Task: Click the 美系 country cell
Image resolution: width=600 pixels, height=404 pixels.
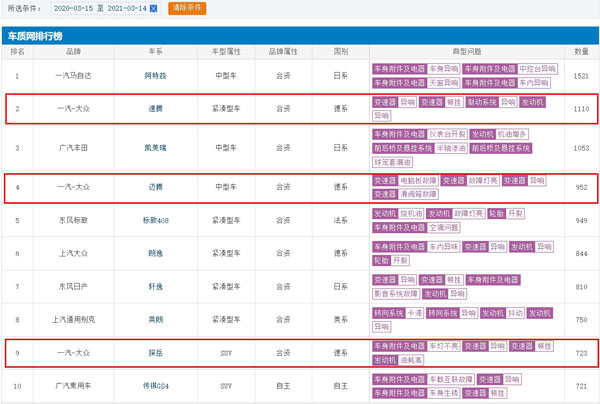Action: [x=341, y=319]
